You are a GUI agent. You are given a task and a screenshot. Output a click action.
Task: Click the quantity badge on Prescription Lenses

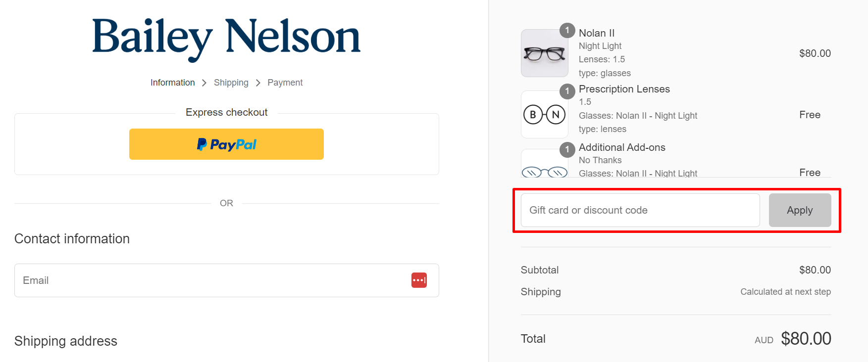(x=567, y=91)
